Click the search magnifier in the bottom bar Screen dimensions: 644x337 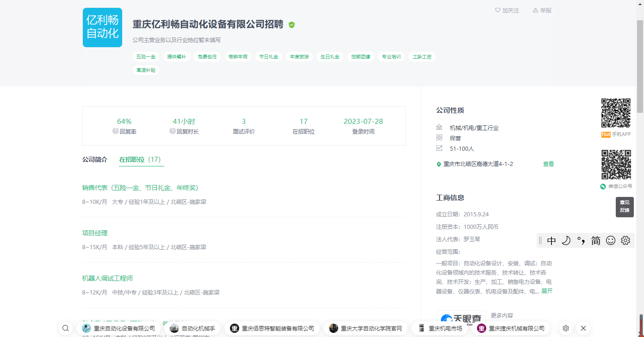66,328
